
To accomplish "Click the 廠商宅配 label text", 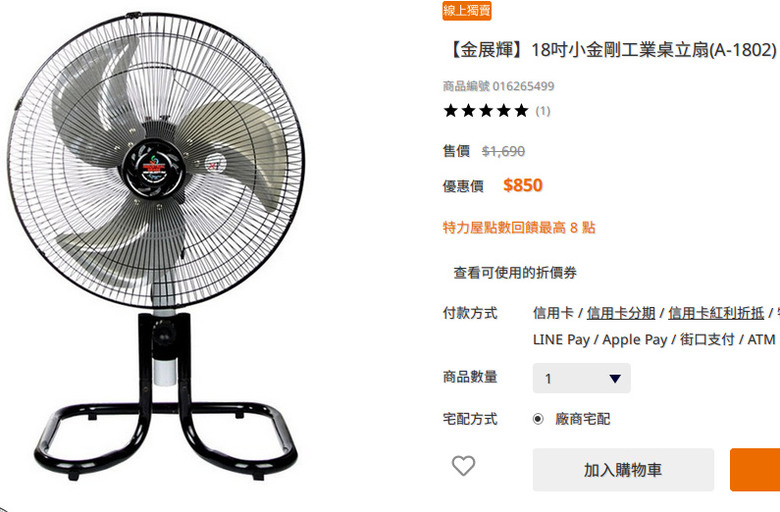I will click(x=583, y=419).
